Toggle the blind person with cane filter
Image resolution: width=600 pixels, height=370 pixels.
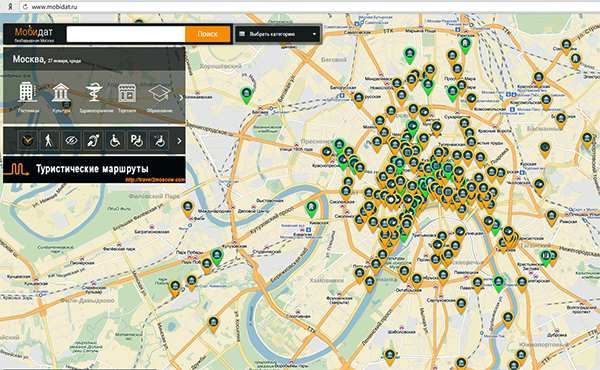49,141
